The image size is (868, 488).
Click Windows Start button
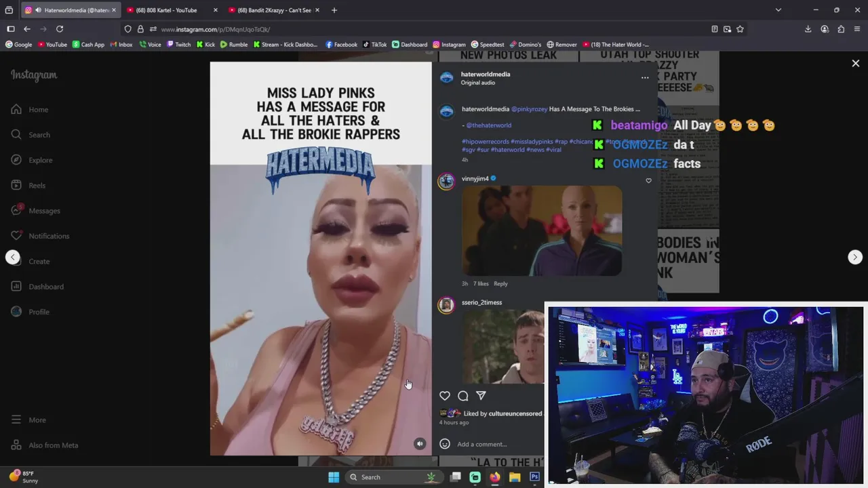click(x=334, y=477)
